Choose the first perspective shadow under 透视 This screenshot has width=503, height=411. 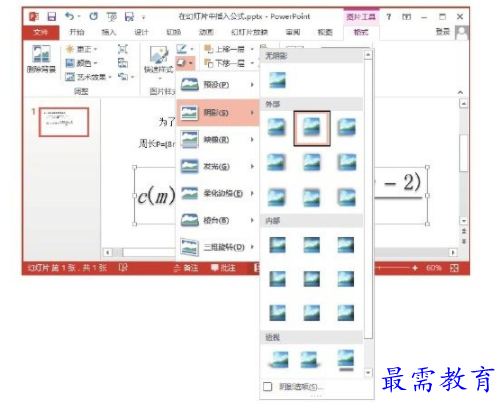click(x=277, y=359)
